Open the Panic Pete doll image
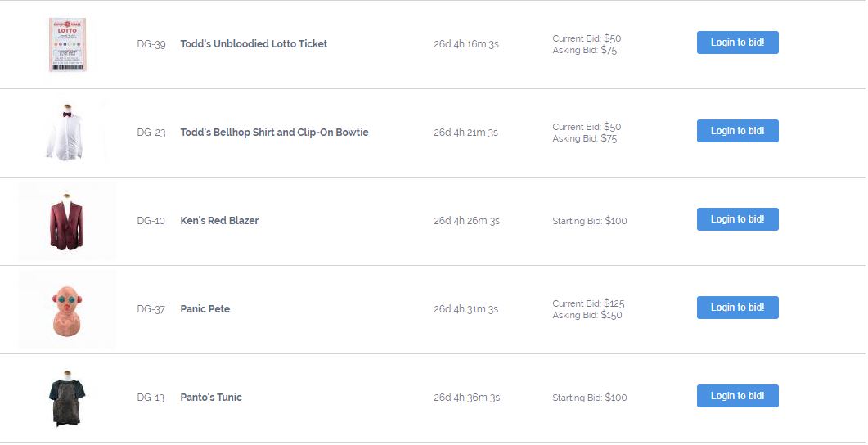Screen dimensions: 868x445 [67, 309]
